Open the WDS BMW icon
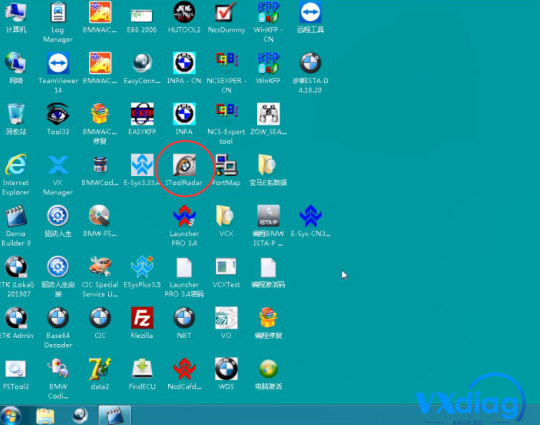This screenshot has width=540, height=425. [226, 369]
